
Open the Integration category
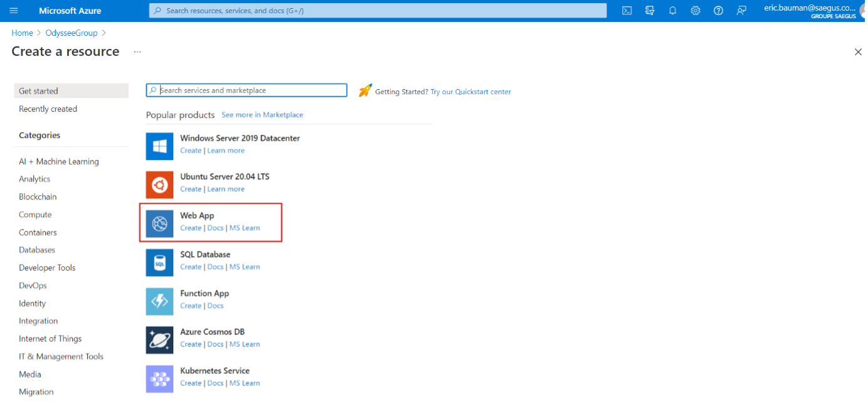38,321
